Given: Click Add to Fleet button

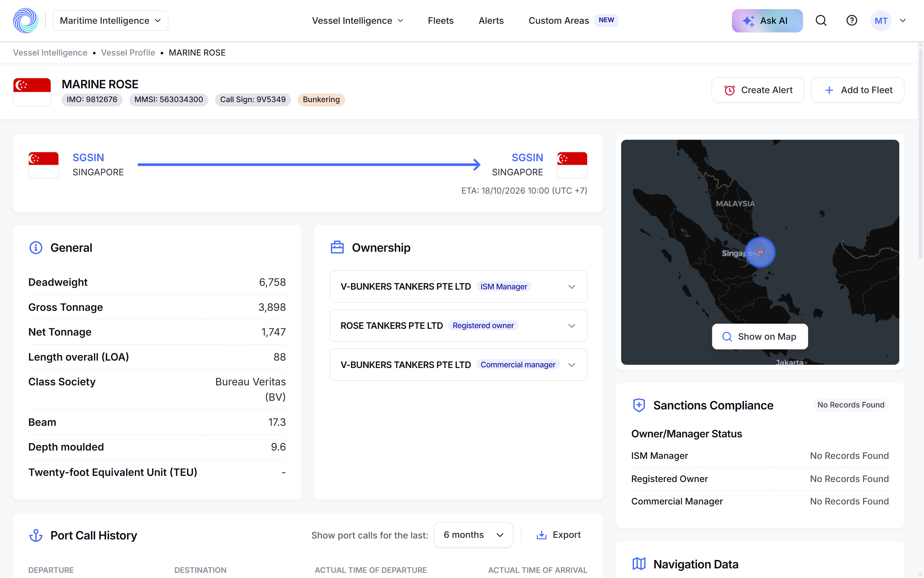Looking at the screenshot, I should click(x=858, y=90).
